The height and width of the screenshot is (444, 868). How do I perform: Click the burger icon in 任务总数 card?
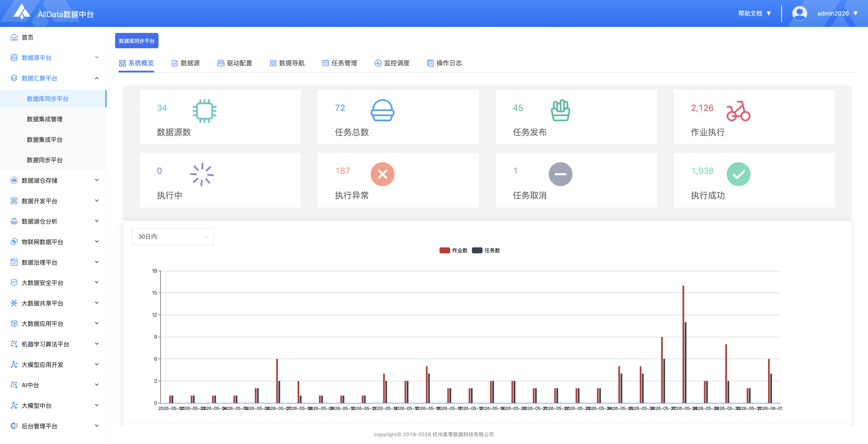382,110
